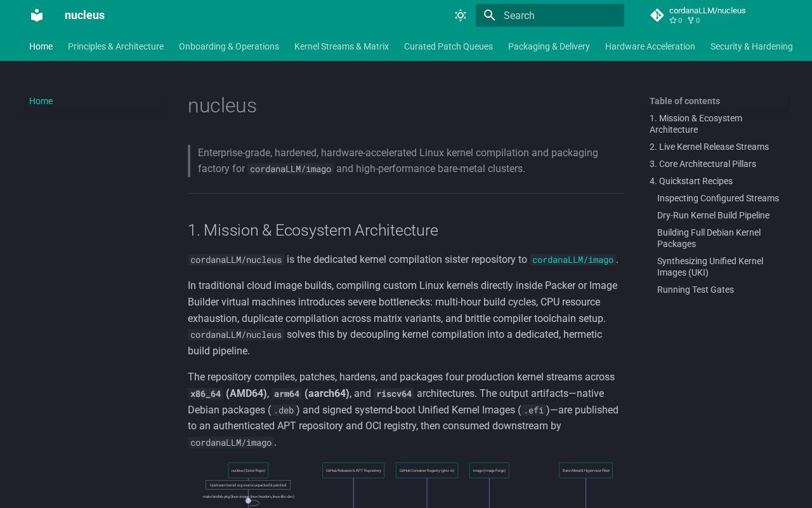Jump to 4. Quickstart Recipes
The height and width of the screenshot is (508, 812).
[691, 181]
